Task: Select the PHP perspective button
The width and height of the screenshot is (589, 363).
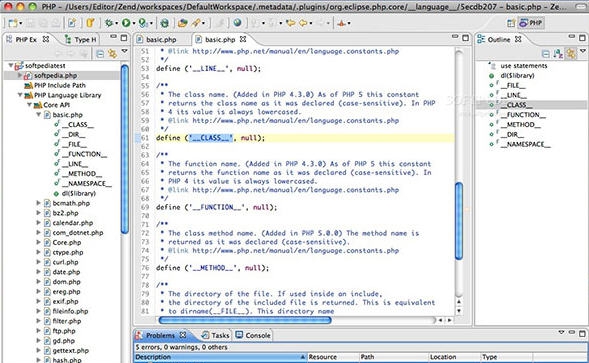Action: (x=531, y=23)
